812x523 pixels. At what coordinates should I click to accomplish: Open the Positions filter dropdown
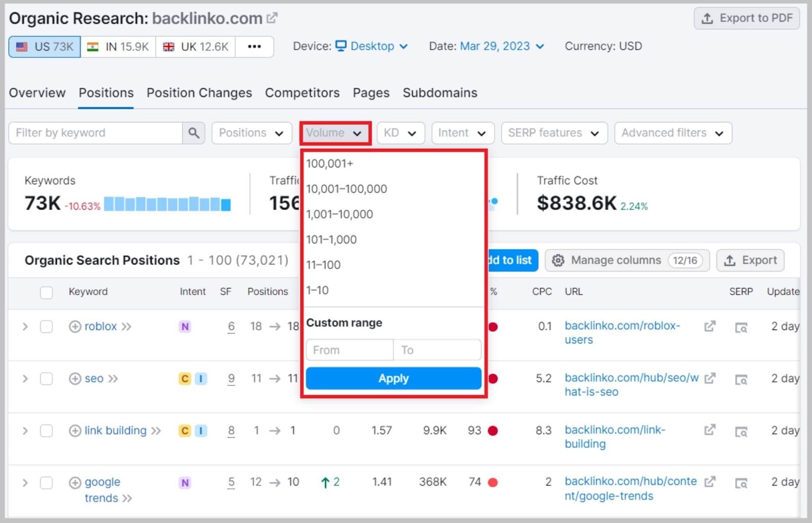tap(252, 133)
